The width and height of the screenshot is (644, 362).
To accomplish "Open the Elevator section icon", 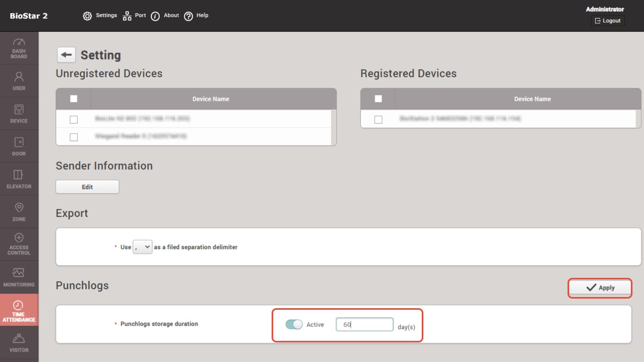I will 19,179.
